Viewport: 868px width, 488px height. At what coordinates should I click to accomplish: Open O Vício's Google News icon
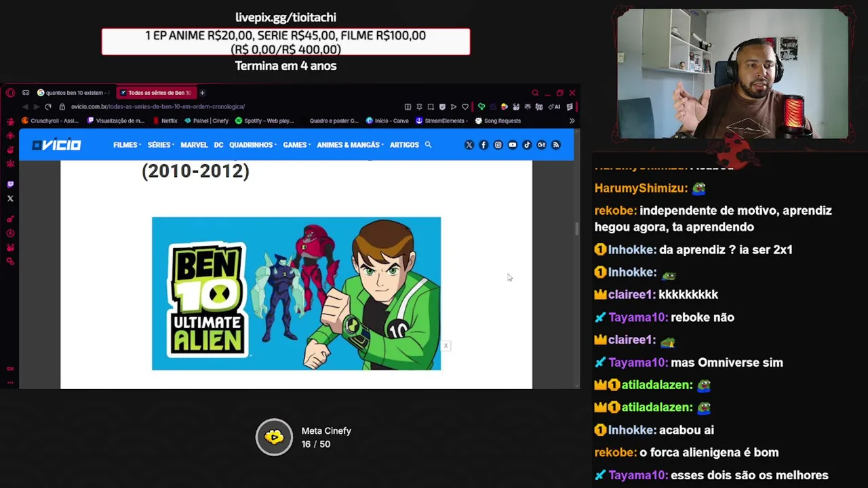pos(541,145)
